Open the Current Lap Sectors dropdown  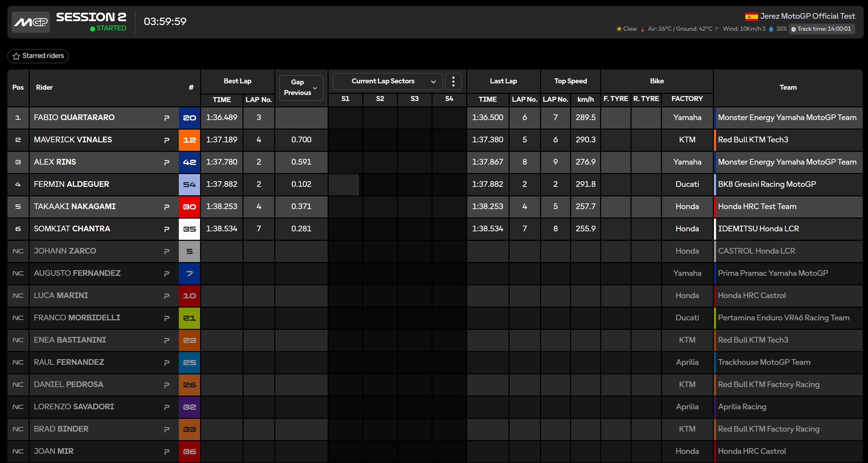point(387,81)
